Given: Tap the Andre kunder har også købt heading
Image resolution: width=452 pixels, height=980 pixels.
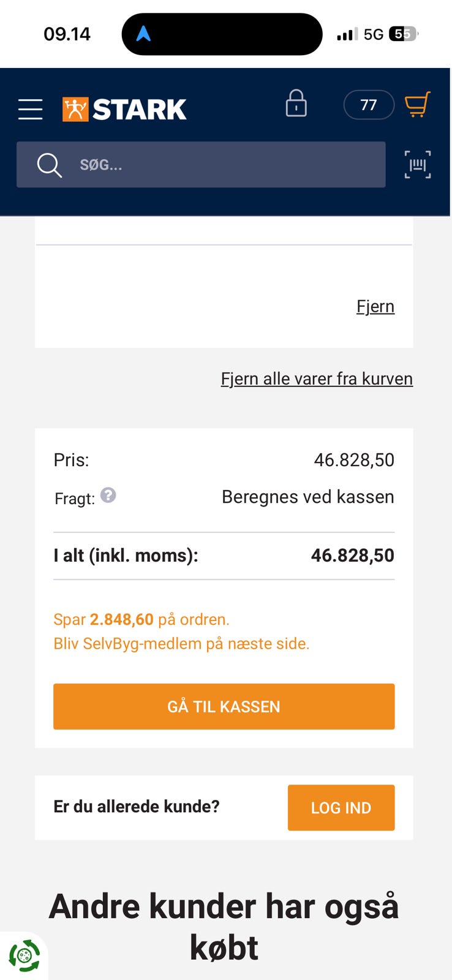Looking at the screenshot, I should coord(224,926).
